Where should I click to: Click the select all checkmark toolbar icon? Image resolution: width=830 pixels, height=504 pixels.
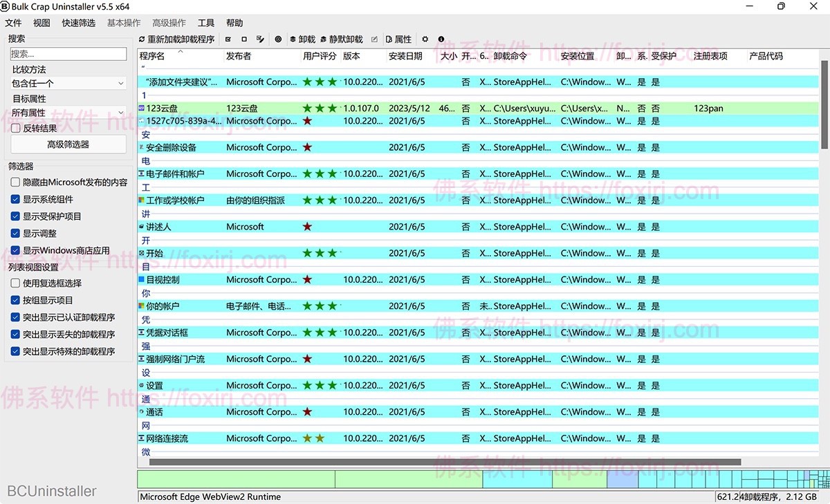tap(228, 39)
